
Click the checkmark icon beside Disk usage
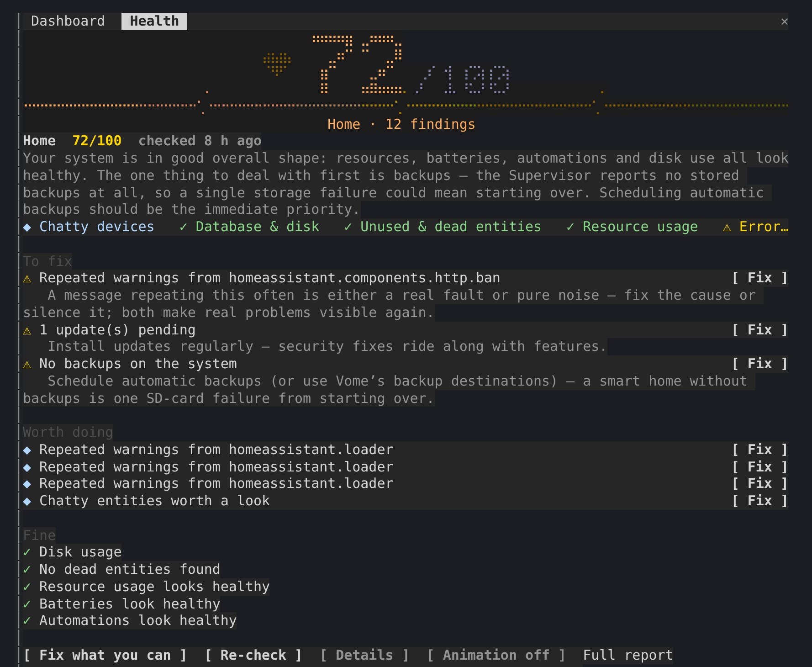click(x=27, y=552)
